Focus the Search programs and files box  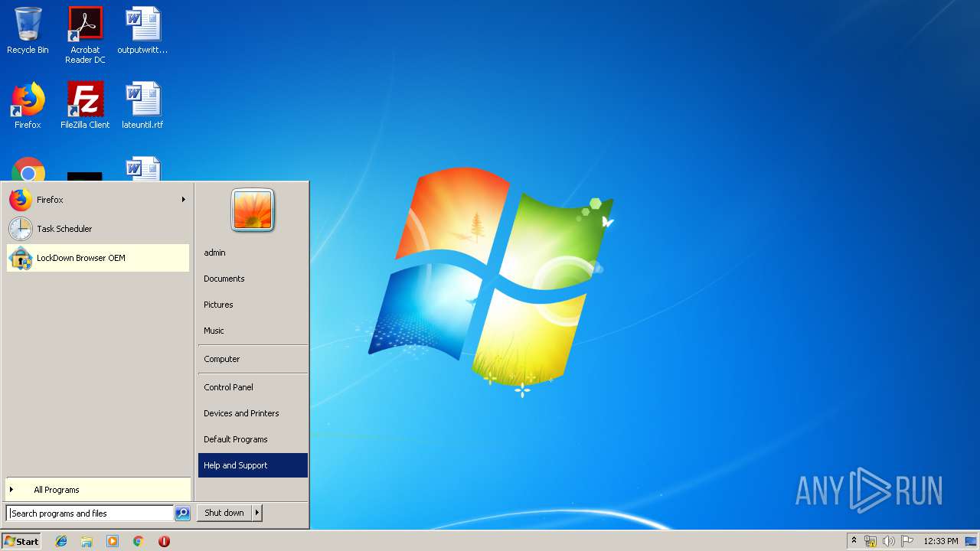[x=90, y=514]
